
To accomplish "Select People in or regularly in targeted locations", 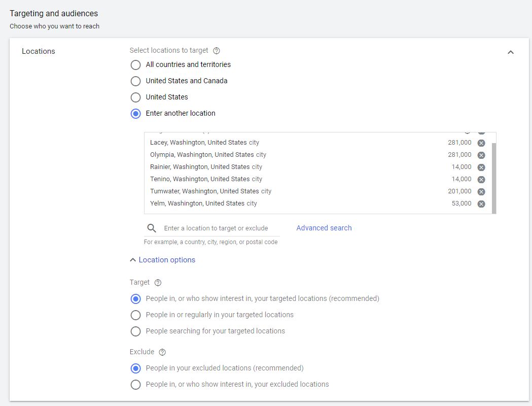I will (x=135, y=315).
